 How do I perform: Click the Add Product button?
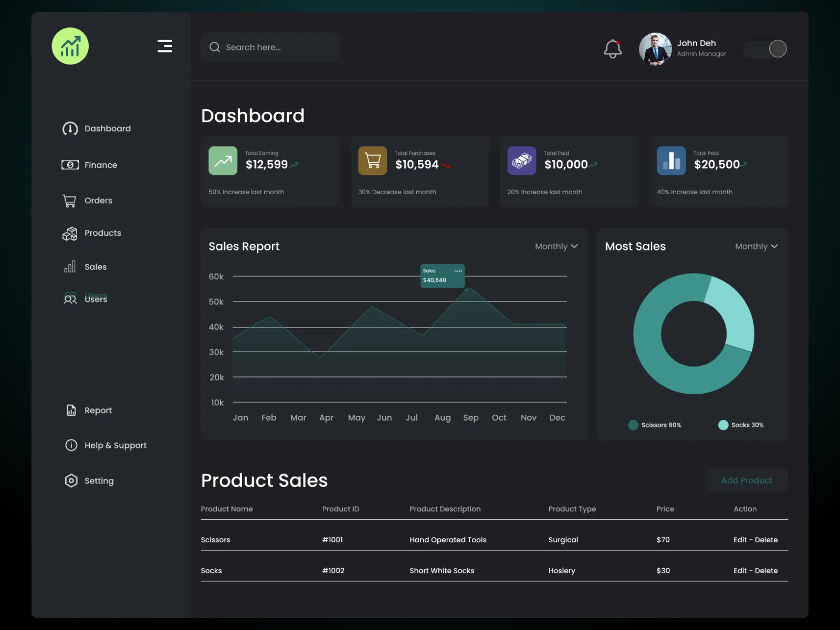[746, 480]
